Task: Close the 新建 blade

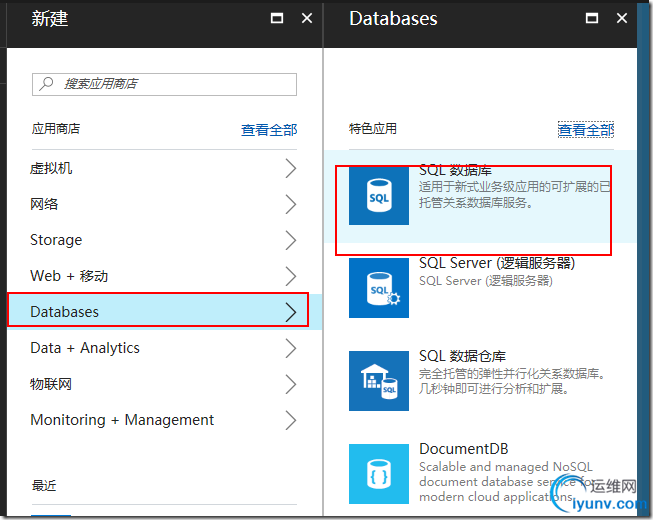Action: (307, 18)
